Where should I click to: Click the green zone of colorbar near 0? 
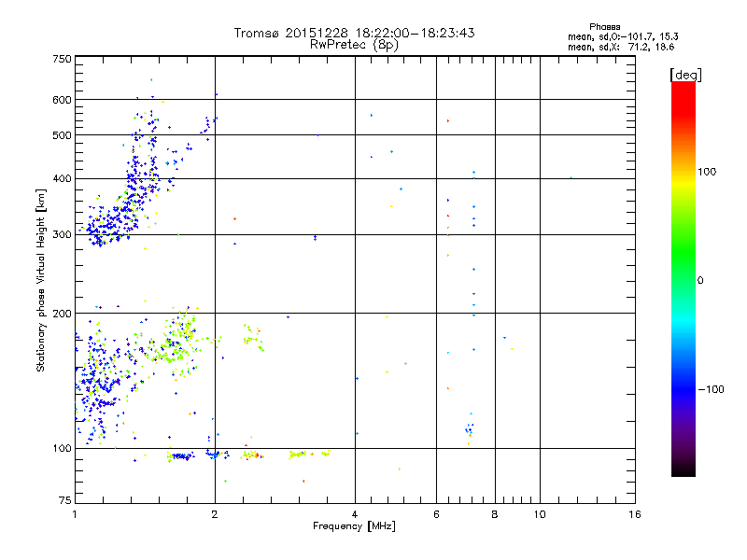[x=684, y=267]
